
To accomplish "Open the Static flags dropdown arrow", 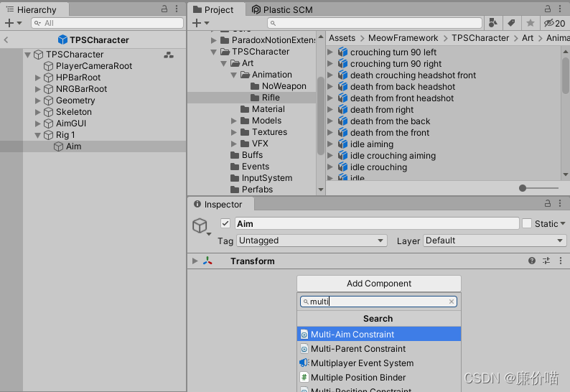I will pos(563,223).
